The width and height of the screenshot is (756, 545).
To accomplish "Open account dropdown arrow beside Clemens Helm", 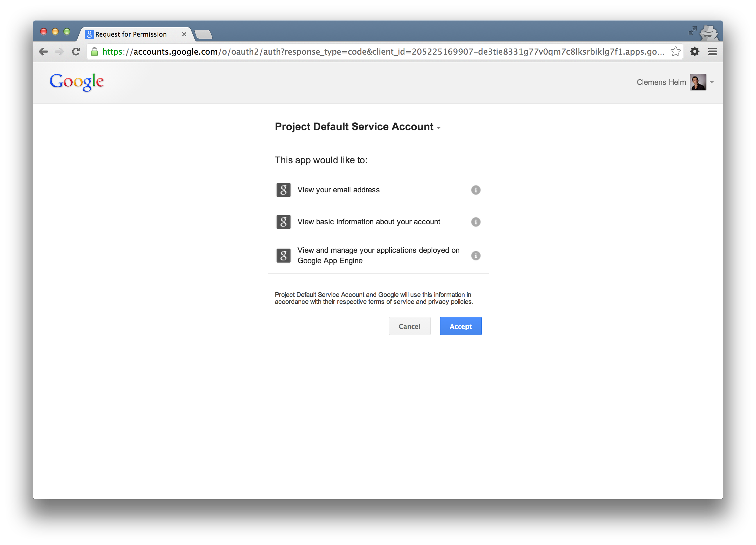I will (x=711, y=82).
